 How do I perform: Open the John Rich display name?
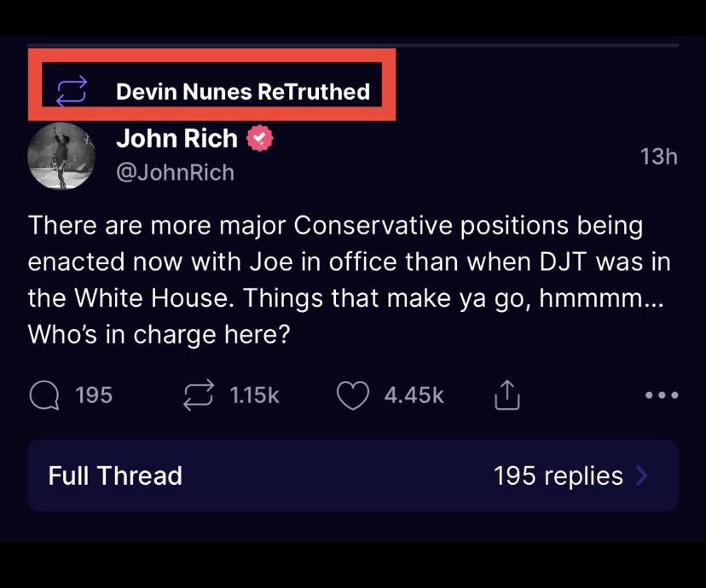(176, 138)
